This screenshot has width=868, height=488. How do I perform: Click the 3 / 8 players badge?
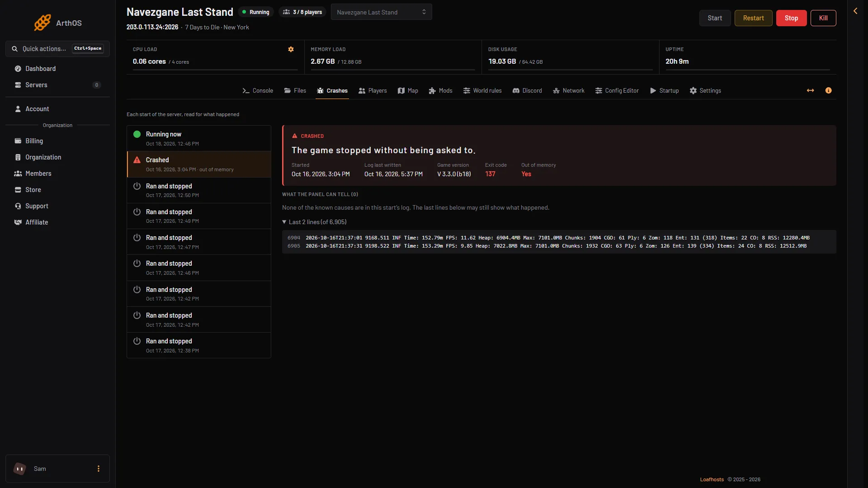tap(302, 12)
